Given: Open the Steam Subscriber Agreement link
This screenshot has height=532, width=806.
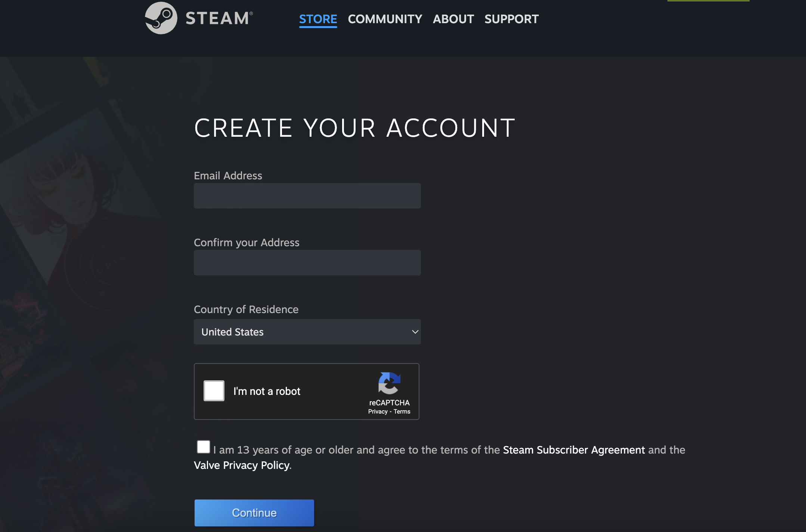Looking at the screenshot, I should click(x=574, y=450).
